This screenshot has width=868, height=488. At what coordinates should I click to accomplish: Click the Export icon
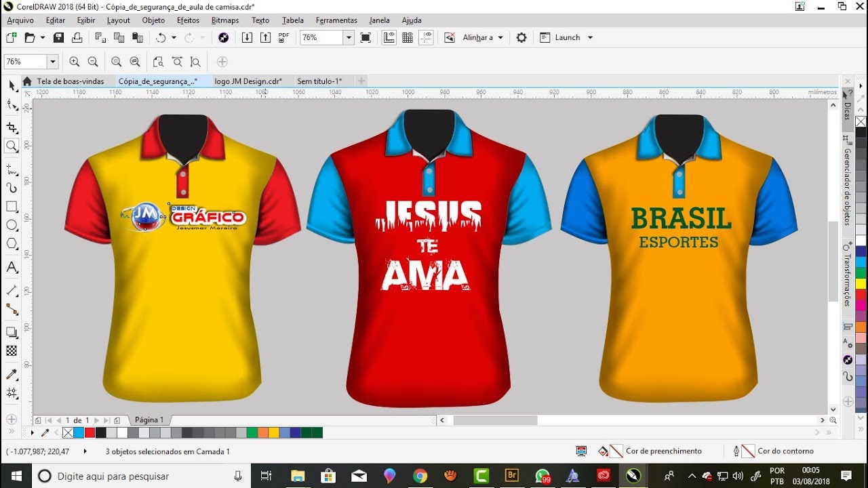(x=265, y=38)
